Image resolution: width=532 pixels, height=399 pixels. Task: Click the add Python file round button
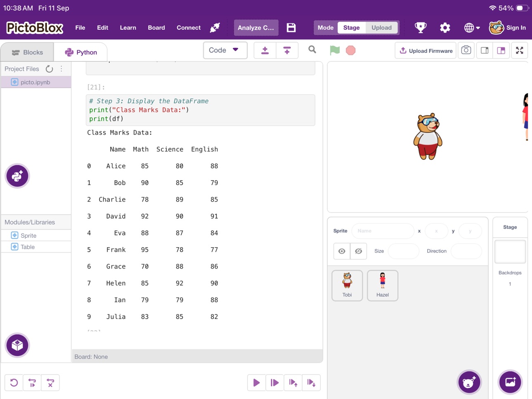pyautogui.click(x=17, y=176)
